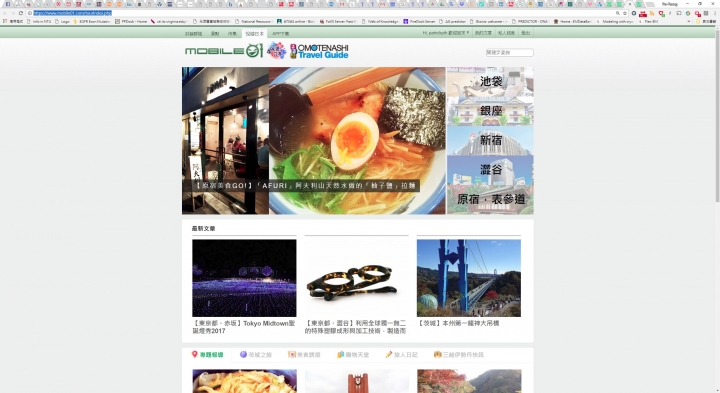Viewport: 720px width, 393px height.
Task: Open the 本州第一龍神大吊橋 article title
Action: (458, 323)
